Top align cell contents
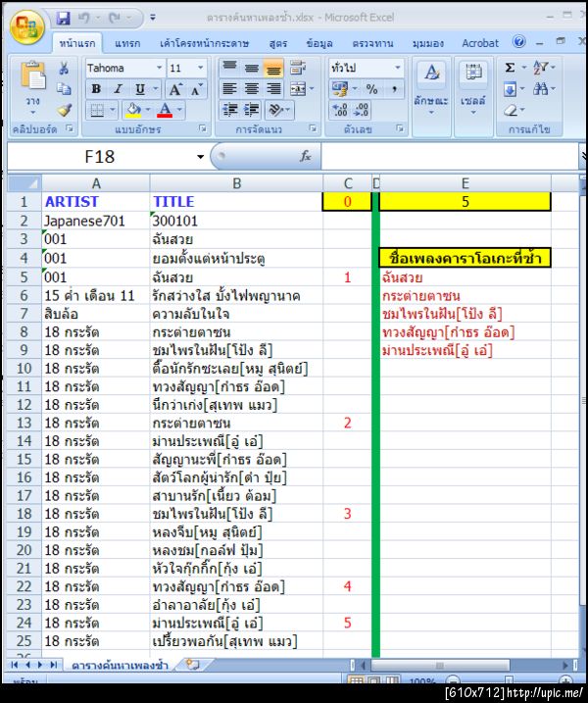The width and height of the screenshot is (588, 703). (x=229, y=68)
